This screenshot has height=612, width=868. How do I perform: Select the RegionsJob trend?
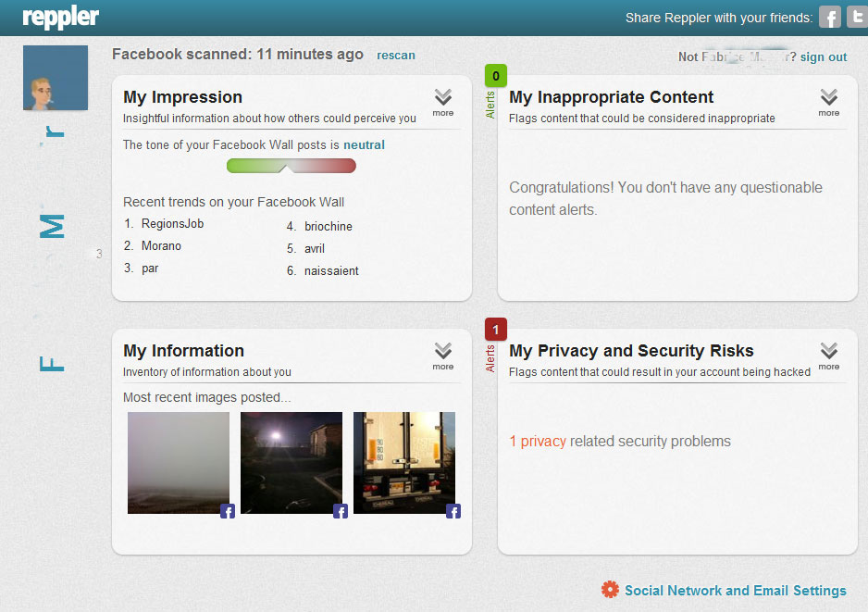tap(173, 224)
